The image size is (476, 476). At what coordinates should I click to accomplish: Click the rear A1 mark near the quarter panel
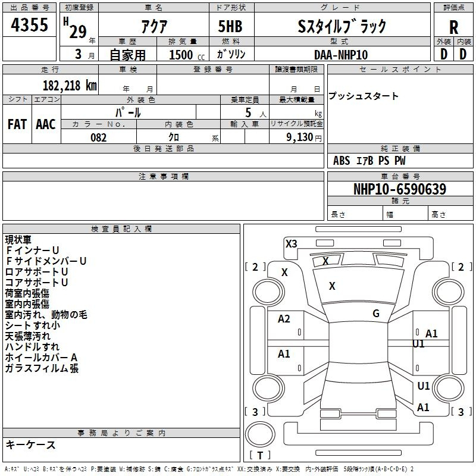(423, 407)
